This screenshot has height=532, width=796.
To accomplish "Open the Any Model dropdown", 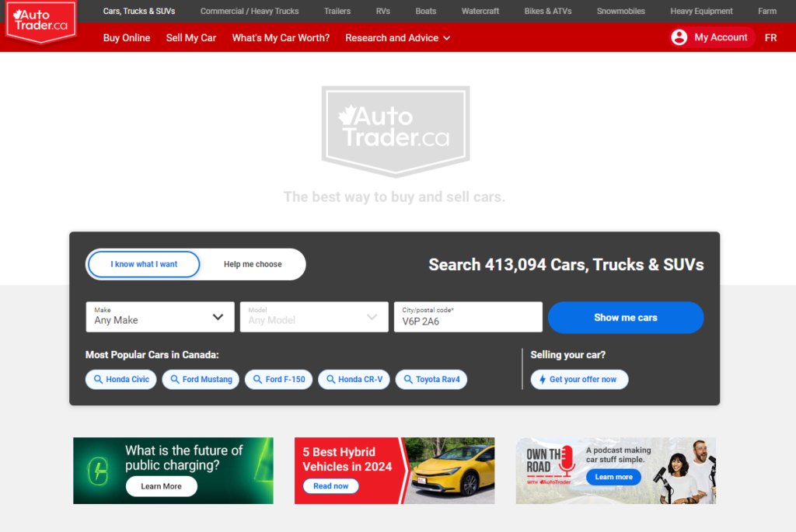I will click(x=314, y=317).
